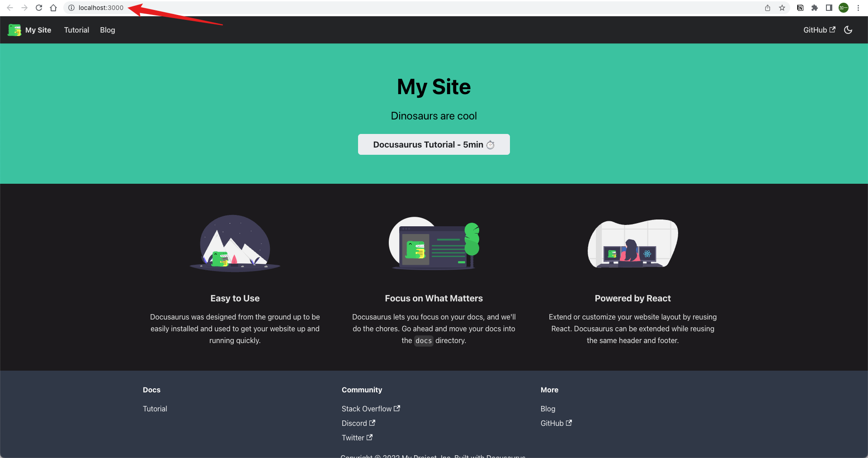The image size is (868, 458).
Task: Select Powered by React heading
Action: click(633, 298)
